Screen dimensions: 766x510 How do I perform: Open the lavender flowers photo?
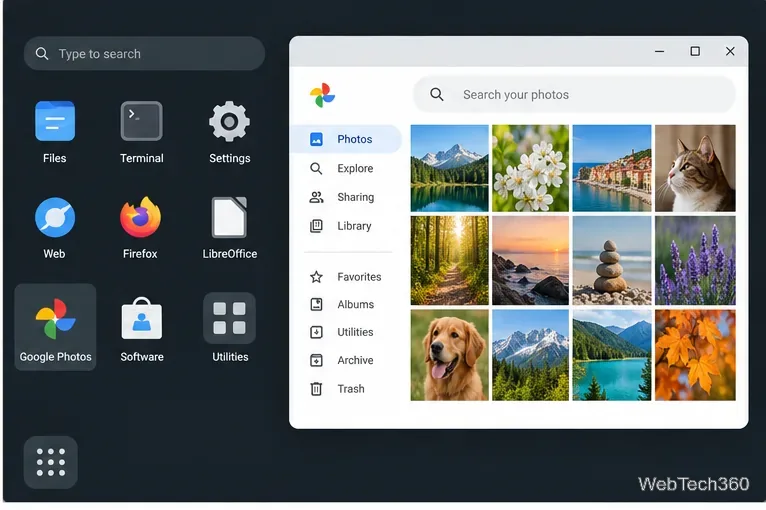(x=695, y=260)
